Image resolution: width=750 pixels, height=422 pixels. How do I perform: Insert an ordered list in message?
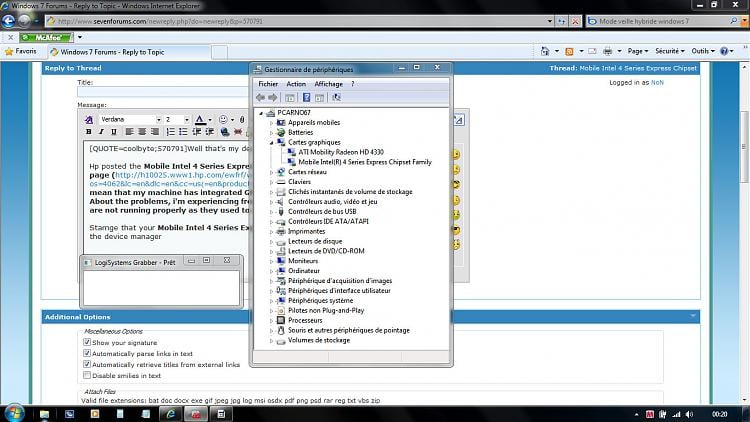pyautogui.click(x=170, y=132)
